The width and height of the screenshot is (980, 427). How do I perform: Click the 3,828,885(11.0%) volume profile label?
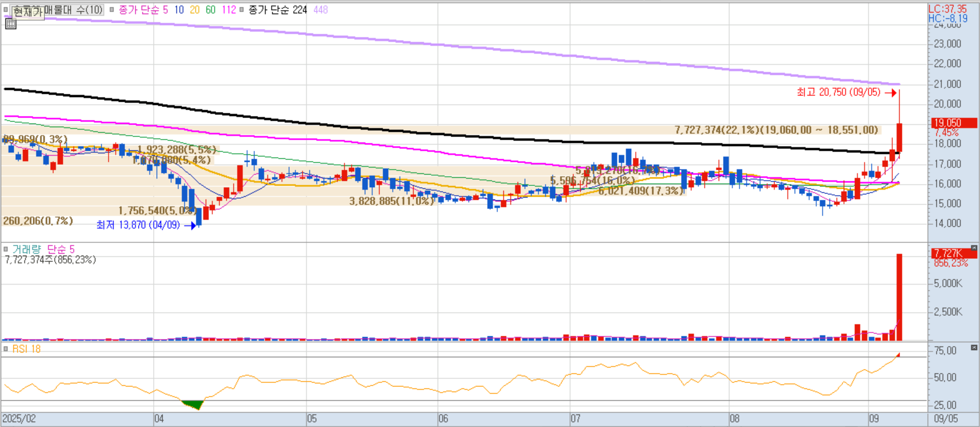click(x=391, y=201)
